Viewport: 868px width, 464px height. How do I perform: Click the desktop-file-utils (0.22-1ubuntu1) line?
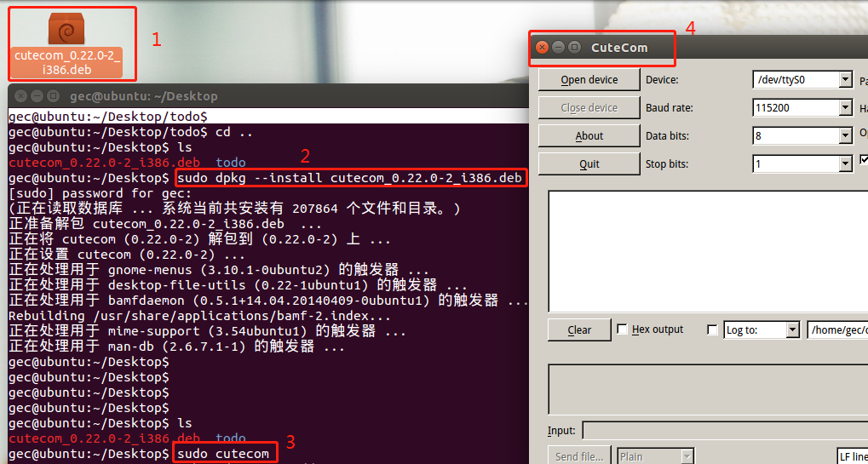click(239, 286)
